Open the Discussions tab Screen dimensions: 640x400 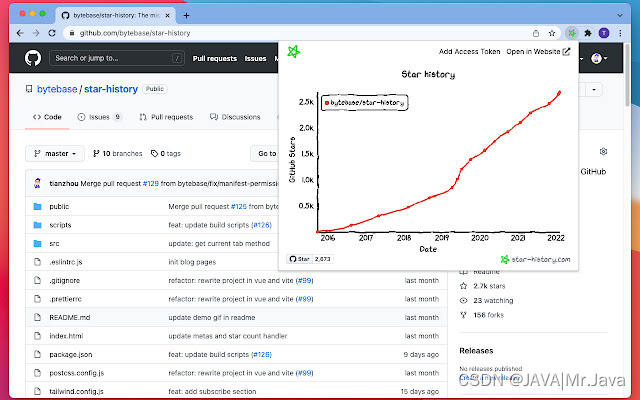click(x=235, y=117)
